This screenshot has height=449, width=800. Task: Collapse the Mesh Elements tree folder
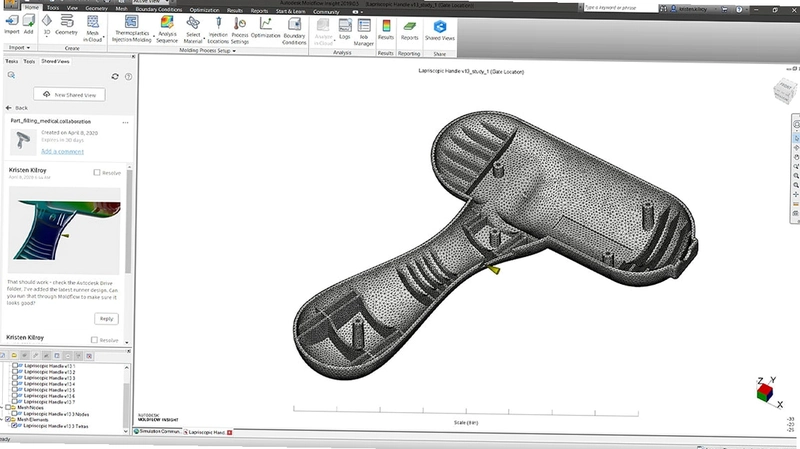point(2,419)
